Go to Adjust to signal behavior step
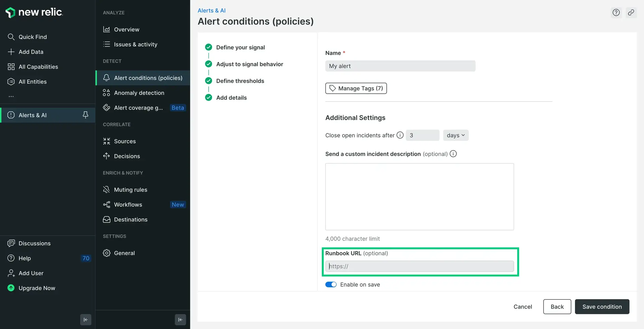 [x=250, y=64]
